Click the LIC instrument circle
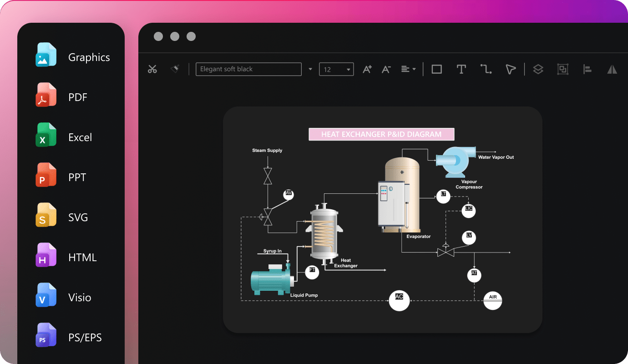This screenshot has height=364, width=628. [468, 210]
